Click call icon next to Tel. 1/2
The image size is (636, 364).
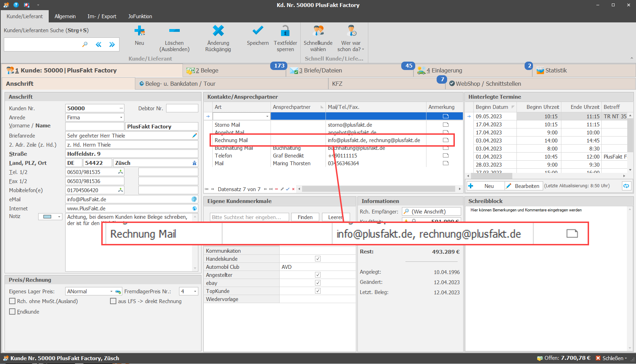[x=121, y=172]
